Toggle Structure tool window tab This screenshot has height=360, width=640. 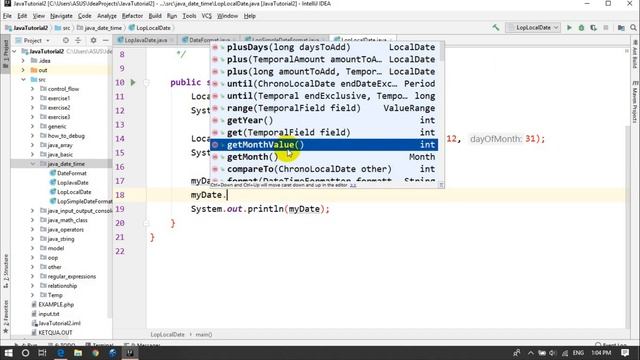point(6,271)
